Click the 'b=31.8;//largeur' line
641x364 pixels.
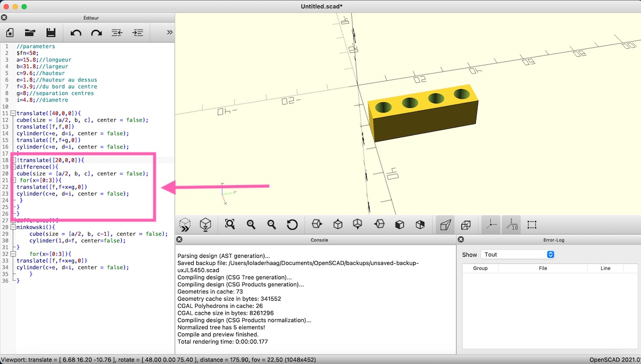point(42,66)
